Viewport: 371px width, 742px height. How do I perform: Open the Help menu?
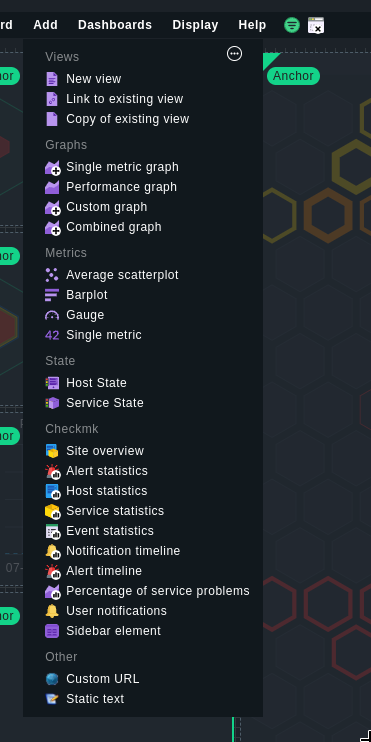click(x=252, y=25)
